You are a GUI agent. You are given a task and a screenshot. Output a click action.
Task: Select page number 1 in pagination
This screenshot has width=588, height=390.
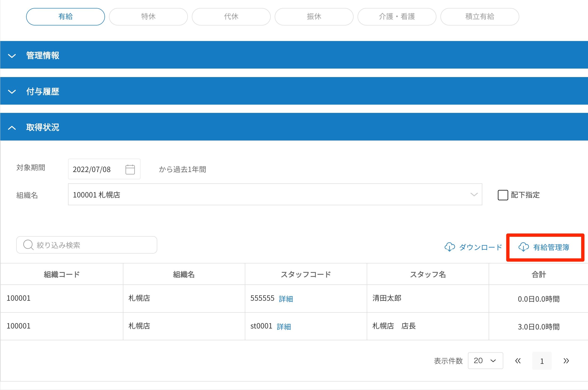point(542,361)
